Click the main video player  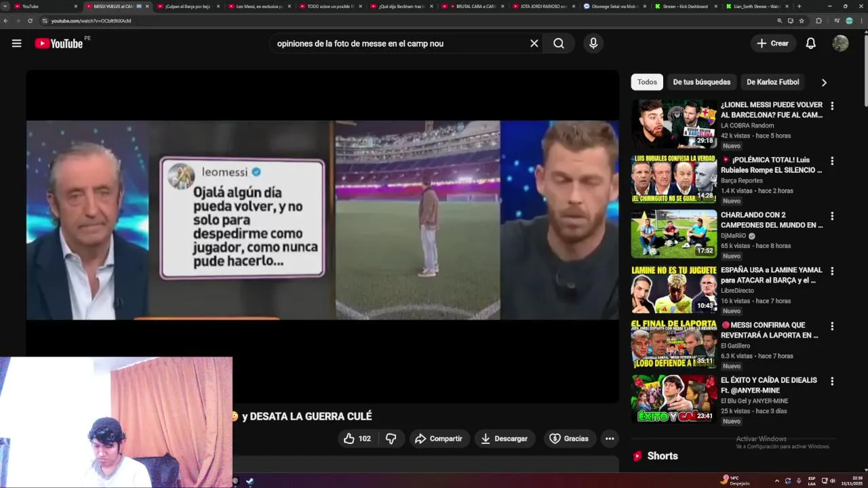pos(322,237)
